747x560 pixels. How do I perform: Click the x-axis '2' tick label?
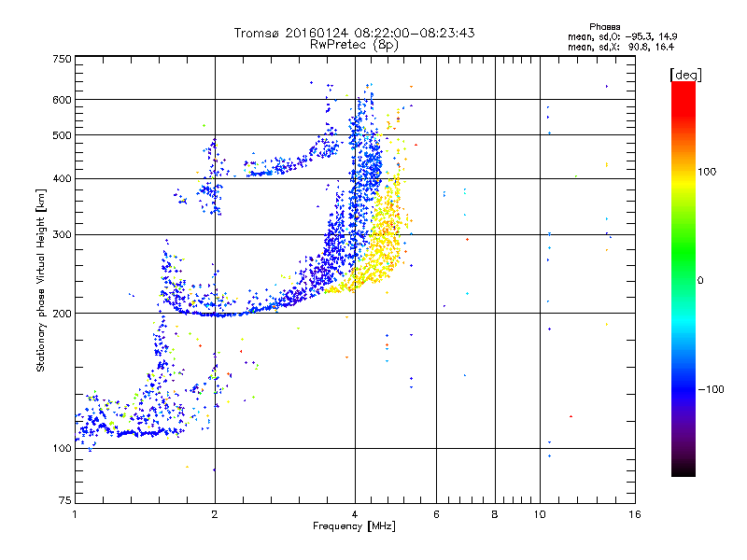pos(215,514)
